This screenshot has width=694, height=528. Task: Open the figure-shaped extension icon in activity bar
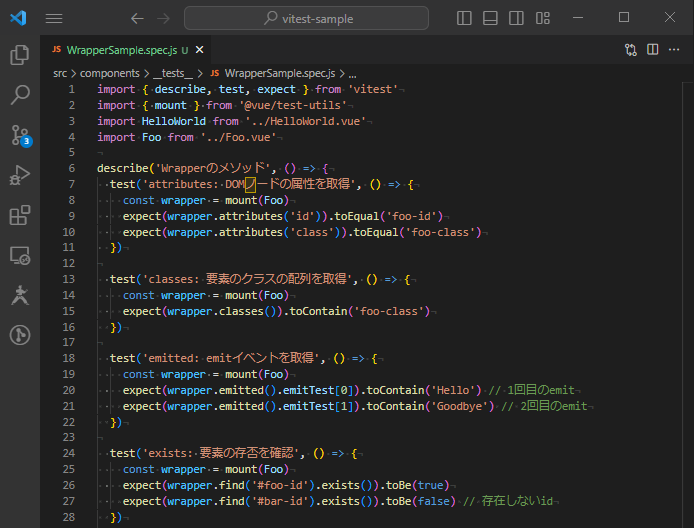coord(20,295)
